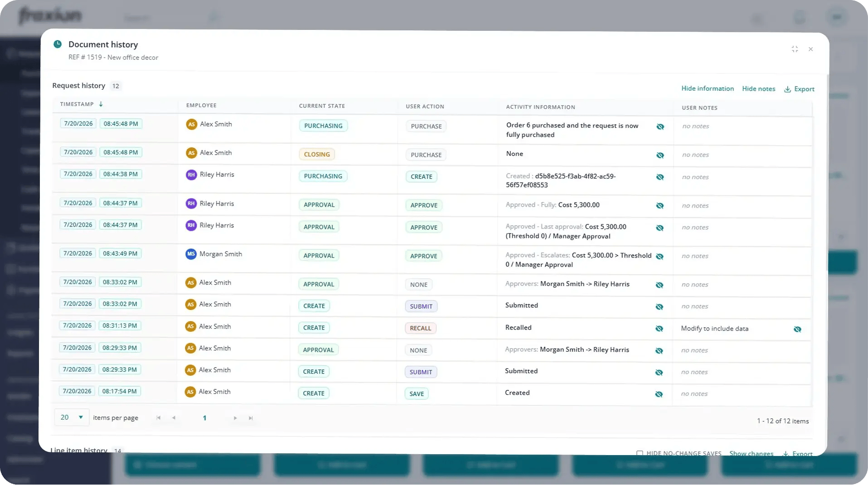868x485 pixels.
Task: Click the 08:43:49 PM timestamp
Action: 120,253
